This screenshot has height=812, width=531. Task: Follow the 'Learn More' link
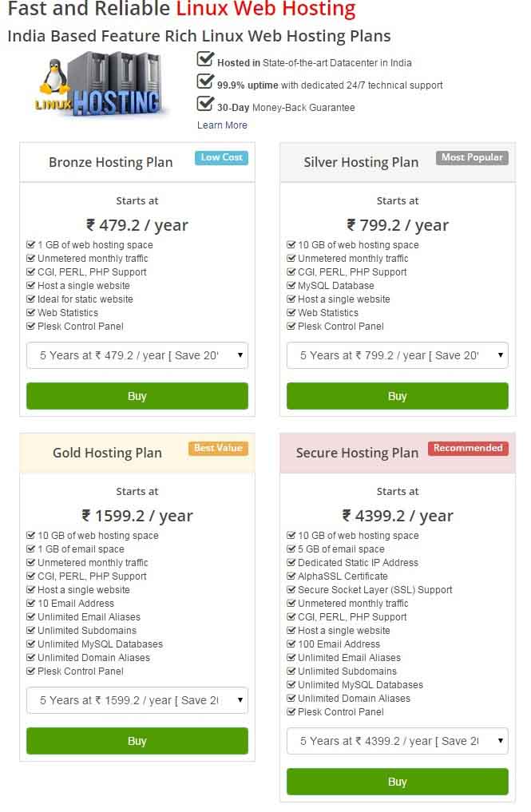point(222,125)
